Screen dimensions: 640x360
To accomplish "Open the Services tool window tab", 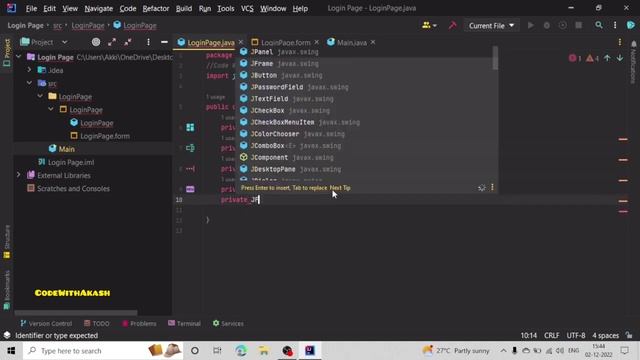I will click(228, 323).
